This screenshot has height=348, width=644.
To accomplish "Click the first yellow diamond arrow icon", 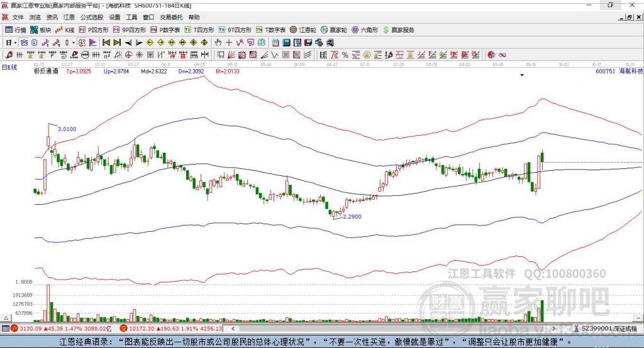I will coord(150,43).
